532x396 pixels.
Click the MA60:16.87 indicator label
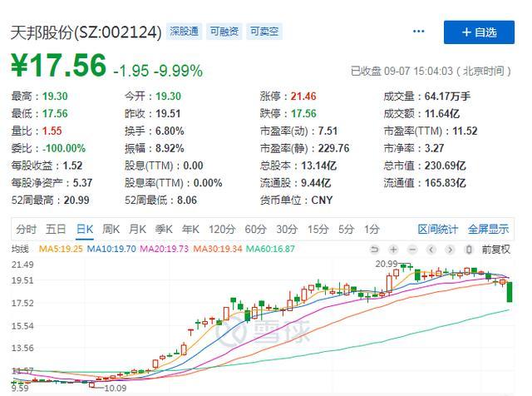click(x=270, y=249)
